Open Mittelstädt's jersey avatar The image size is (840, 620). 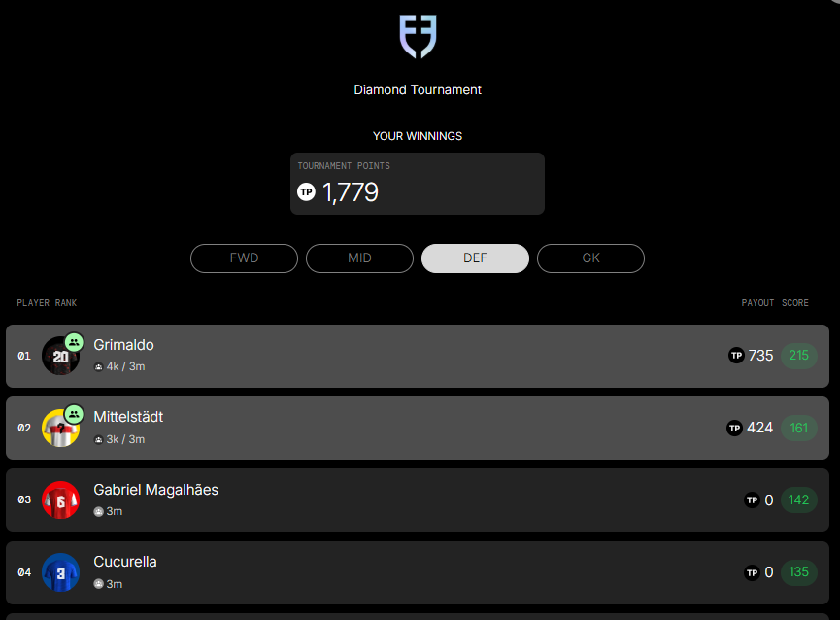pyautogui.click(x=60, y=429)
